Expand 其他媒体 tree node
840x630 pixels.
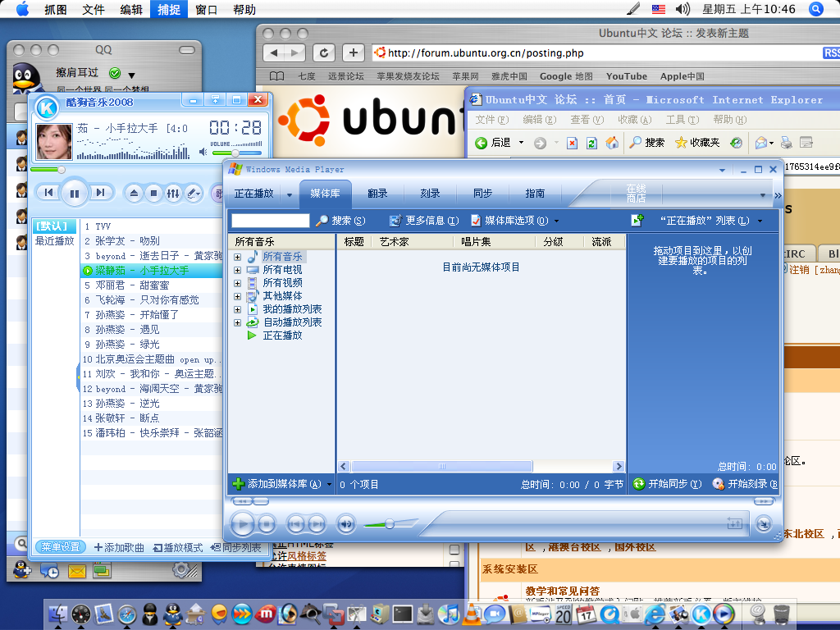click(237, 296)
